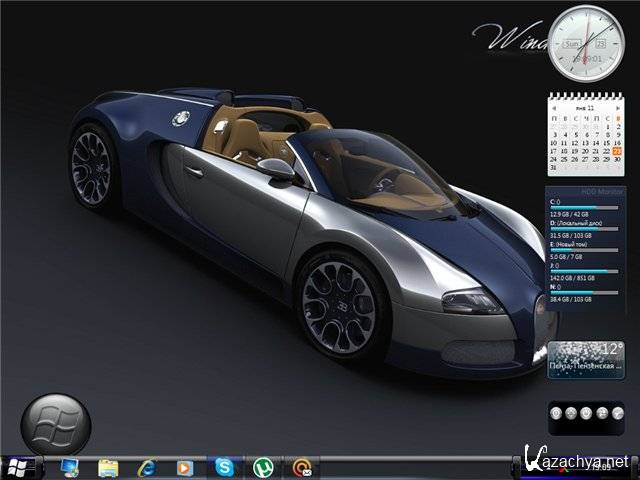Launch Windows Media Player from taskbar
Image resolution: width=640 pixels, height=480 pixels.
[x=185, y=467]
